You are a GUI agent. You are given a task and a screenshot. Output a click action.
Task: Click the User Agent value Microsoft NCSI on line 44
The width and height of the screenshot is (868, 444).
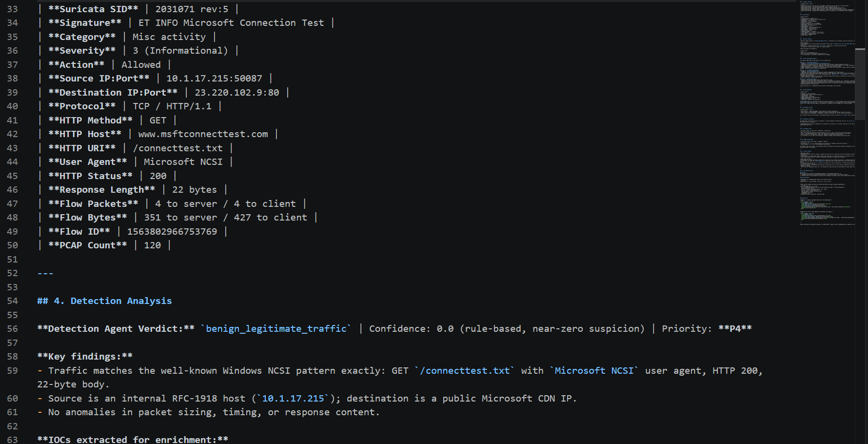coord(183,162)
